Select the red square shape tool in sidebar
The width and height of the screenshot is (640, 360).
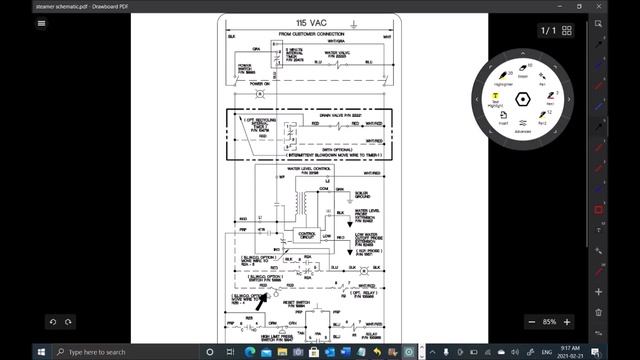point(598,210)
